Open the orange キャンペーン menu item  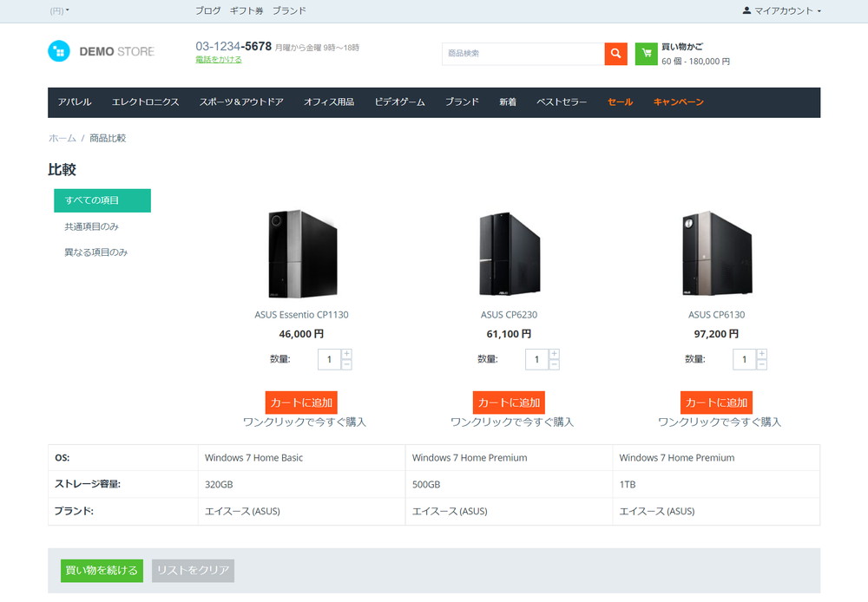point(678,101)
